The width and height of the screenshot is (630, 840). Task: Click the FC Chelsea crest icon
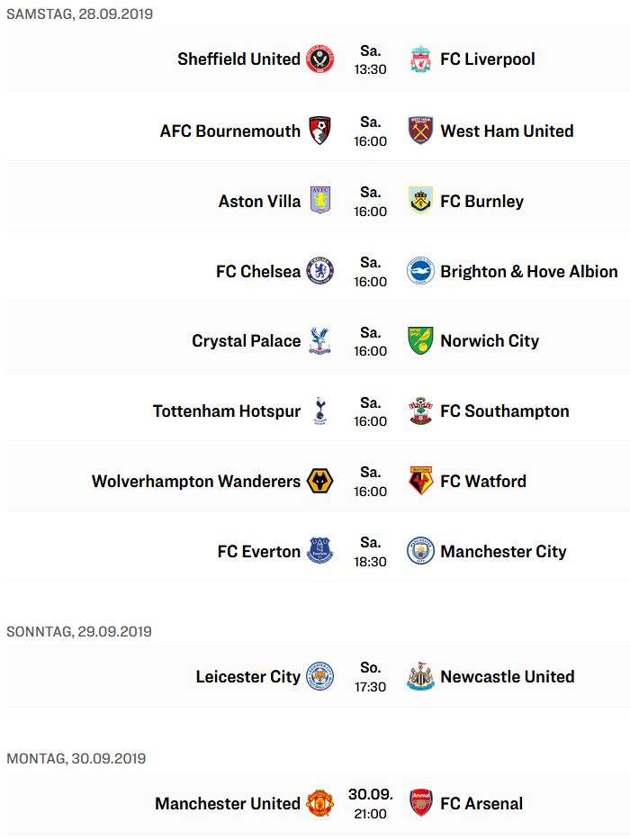[319, 270]
